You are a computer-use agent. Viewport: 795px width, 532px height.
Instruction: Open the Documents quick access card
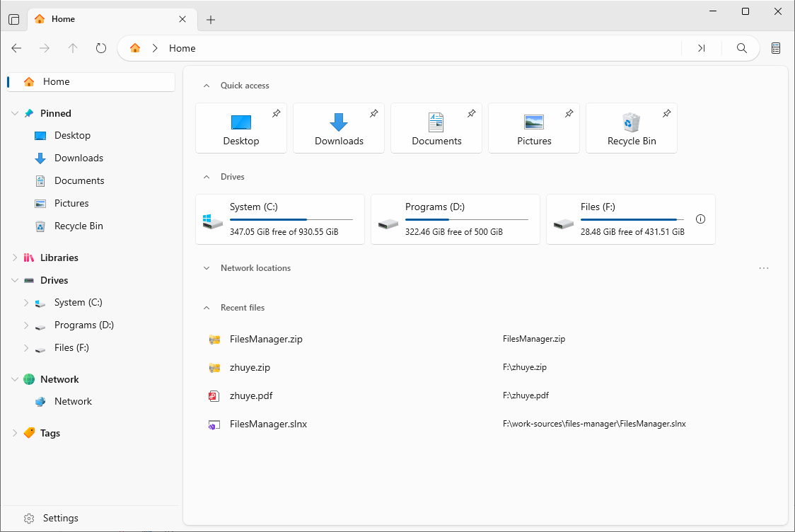coord(436,128)
